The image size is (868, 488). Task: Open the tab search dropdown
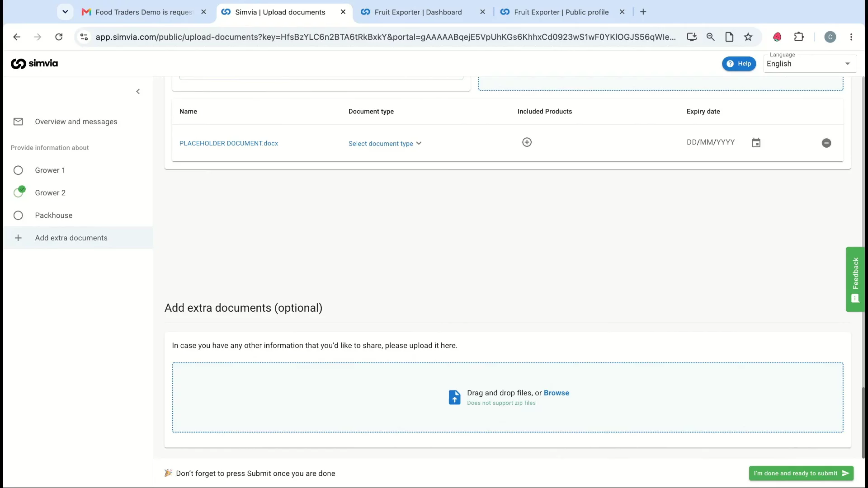(65, 12)
